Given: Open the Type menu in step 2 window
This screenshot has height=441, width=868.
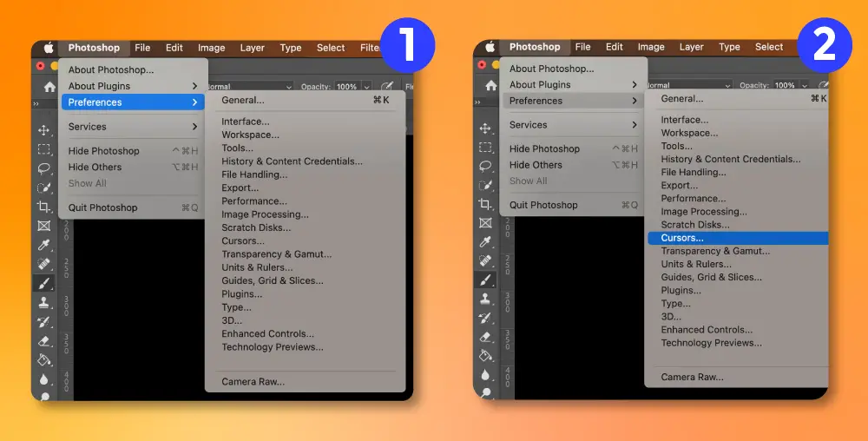Looking at the screenshot, I should (730, 47).
